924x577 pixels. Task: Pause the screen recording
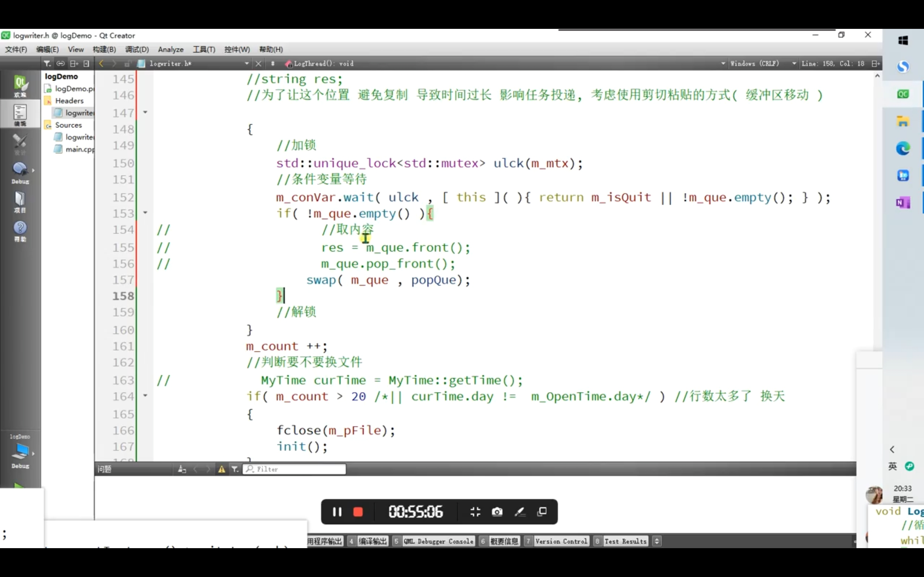click(x=337, y=512)
